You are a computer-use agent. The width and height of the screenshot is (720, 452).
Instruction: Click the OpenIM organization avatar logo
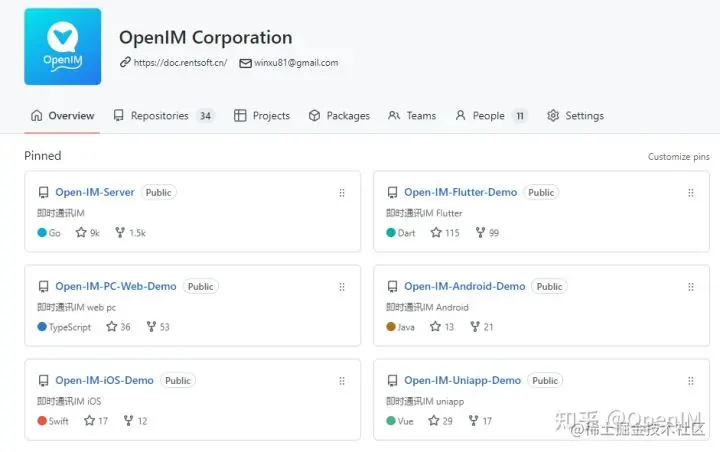pos(62,46)
